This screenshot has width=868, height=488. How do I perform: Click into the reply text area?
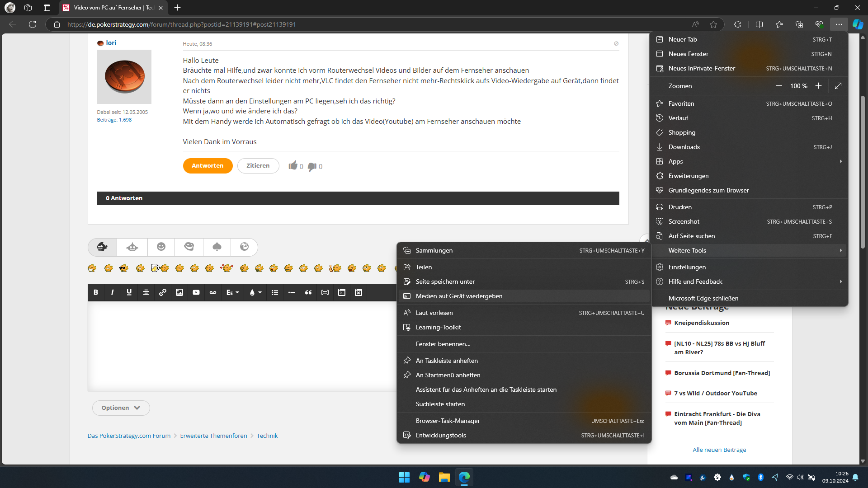(x=242, y=346)
